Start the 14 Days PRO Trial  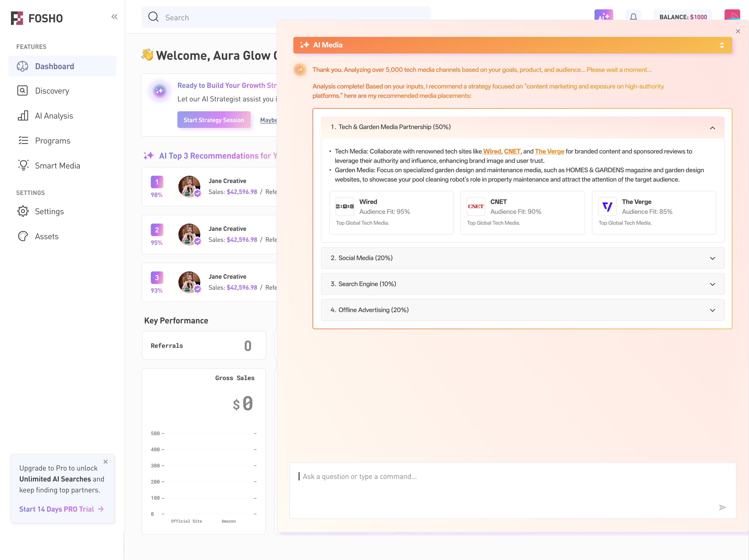point(62,509)
